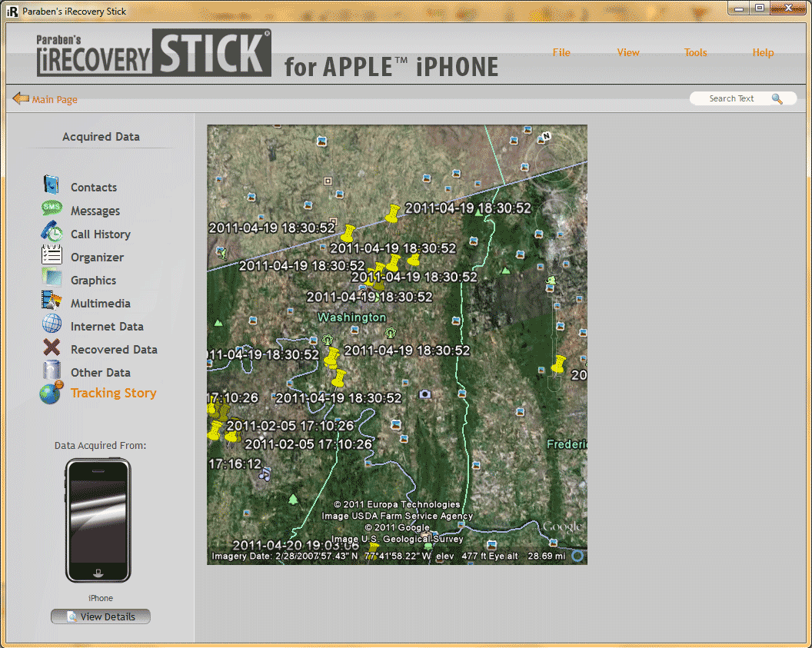
Task: Click the yellow pushpin beside top-right 18:30:52 label
Action: [393, 213]
